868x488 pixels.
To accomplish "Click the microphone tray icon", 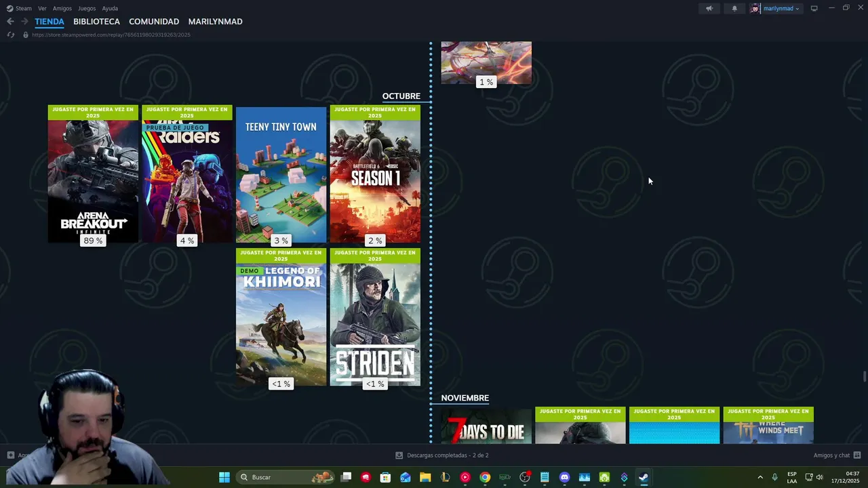I will point(775,477).
